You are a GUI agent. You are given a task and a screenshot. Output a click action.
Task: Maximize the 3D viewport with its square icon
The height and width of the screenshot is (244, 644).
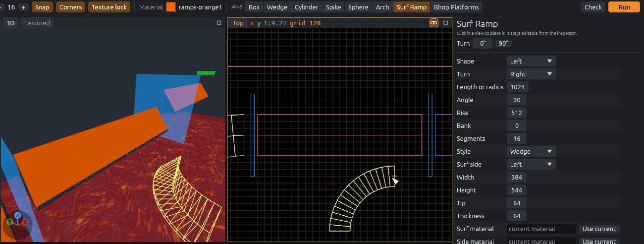pyautogui.click(x=219, y=23)
